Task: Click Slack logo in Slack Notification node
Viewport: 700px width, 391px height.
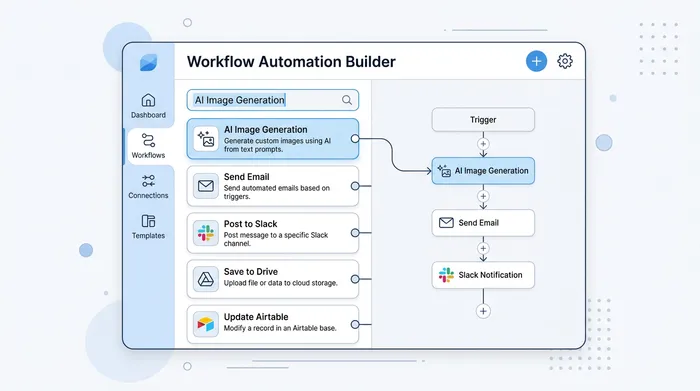Action: point(446,275)
